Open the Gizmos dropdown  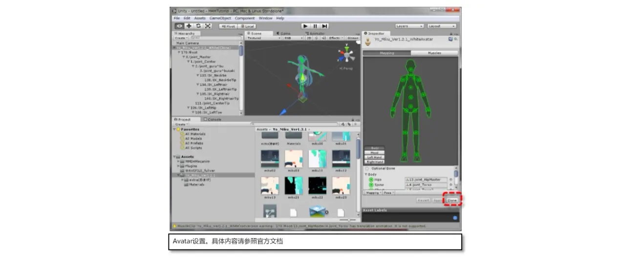click(353, 38)
